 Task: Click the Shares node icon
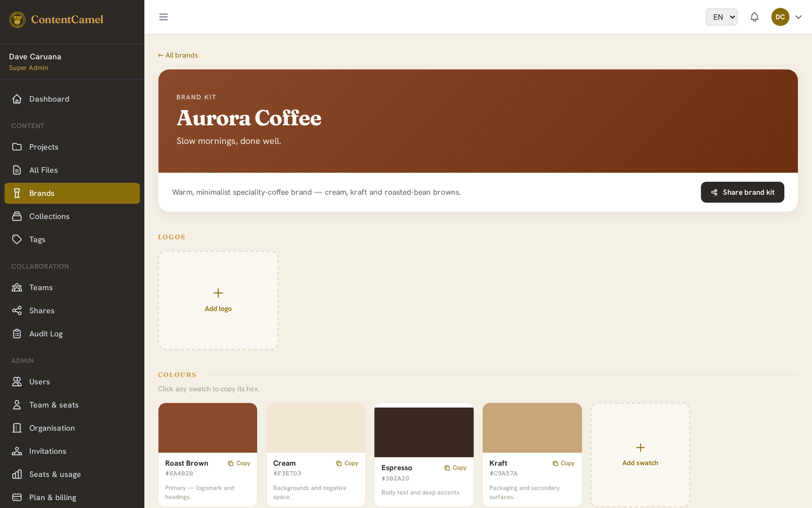point(17,310)
